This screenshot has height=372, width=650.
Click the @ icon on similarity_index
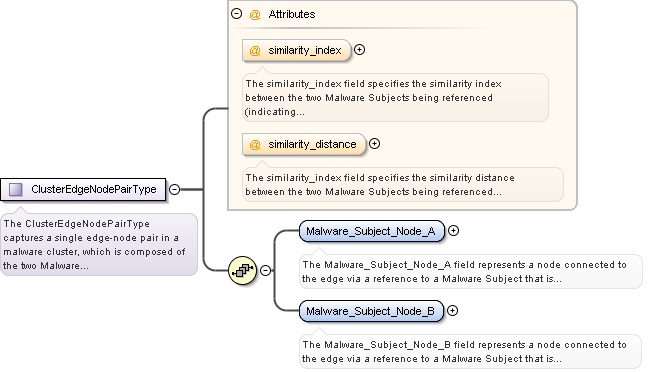pos(255,51)
